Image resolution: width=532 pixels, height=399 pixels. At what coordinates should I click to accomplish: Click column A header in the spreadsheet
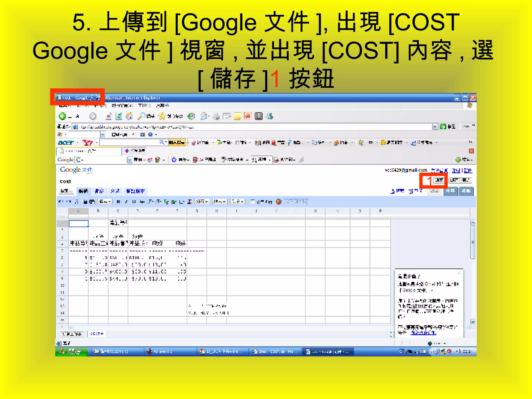pyautogui.click(x=78, y=211)
